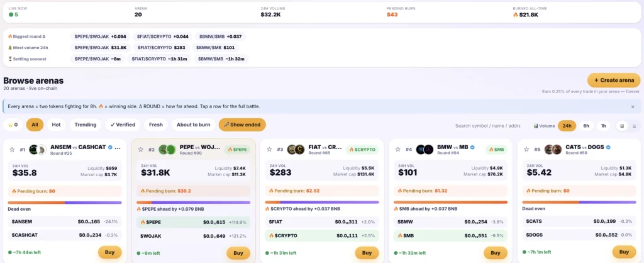Switch to list view icon
Viewport: 644px width, 263px height.
tap(634, 126)
